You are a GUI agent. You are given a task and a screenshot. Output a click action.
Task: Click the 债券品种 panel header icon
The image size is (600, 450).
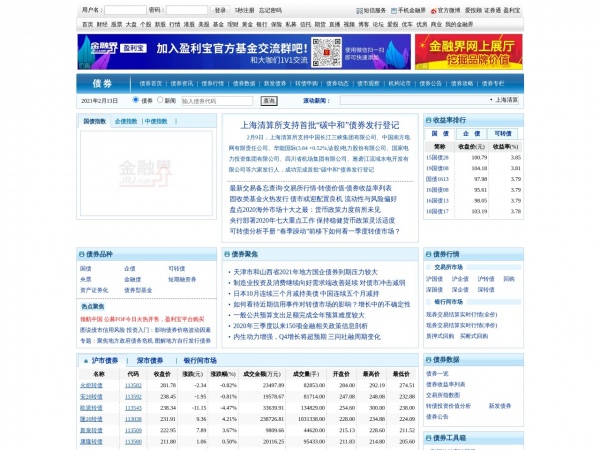coord(82,254)
